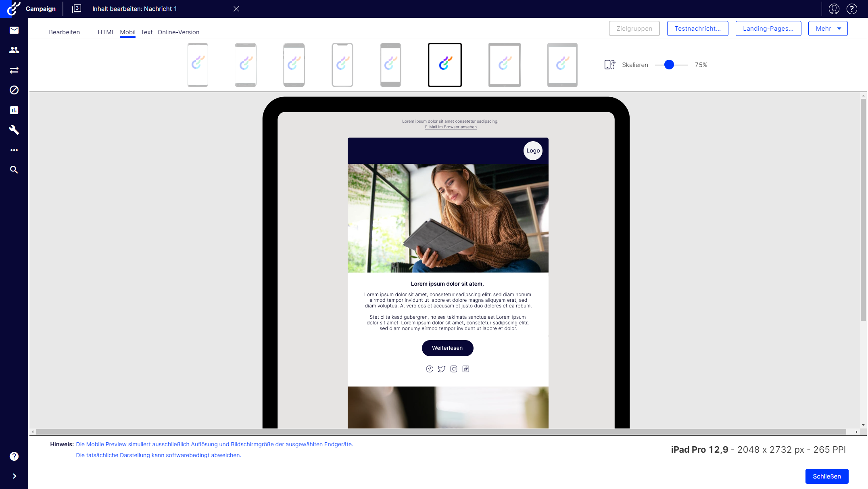Click the rotate device icon next to Skalieren
Screen dimensions: 868x489
click(x=609, y=65)
